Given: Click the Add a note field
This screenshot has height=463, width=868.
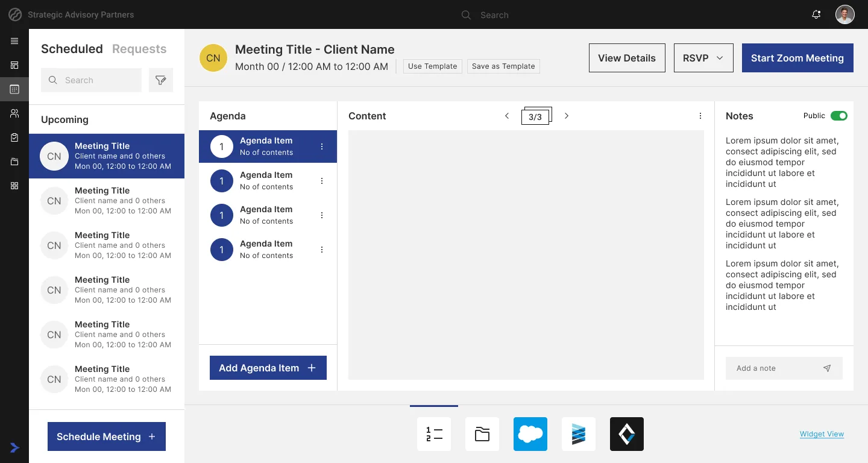Looking at the screenshot, I should (784, 368).
